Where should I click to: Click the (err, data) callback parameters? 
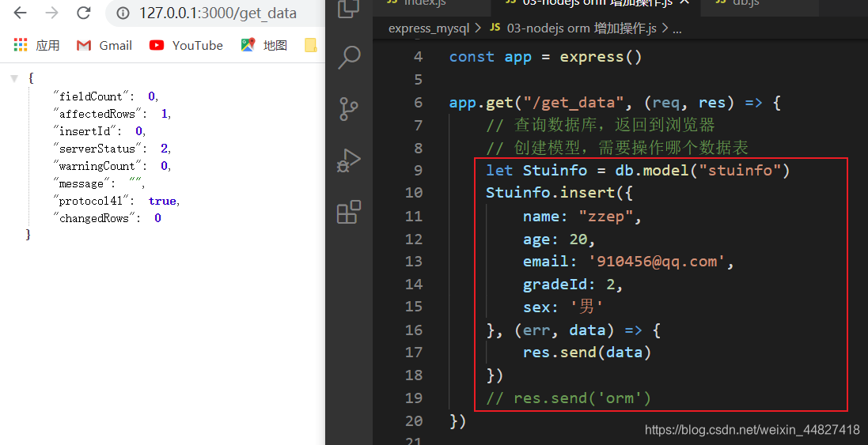click(x=564, y=330)
